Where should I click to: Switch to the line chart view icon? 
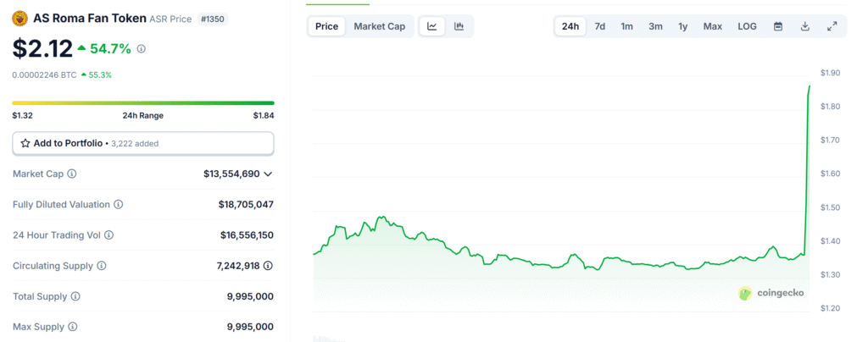[x=432, y=26]
